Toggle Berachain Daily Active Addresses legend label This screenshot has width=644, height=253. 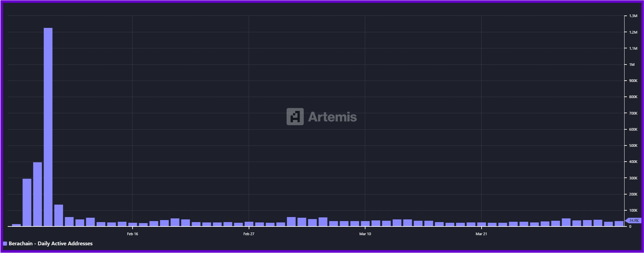coord(51,244)
